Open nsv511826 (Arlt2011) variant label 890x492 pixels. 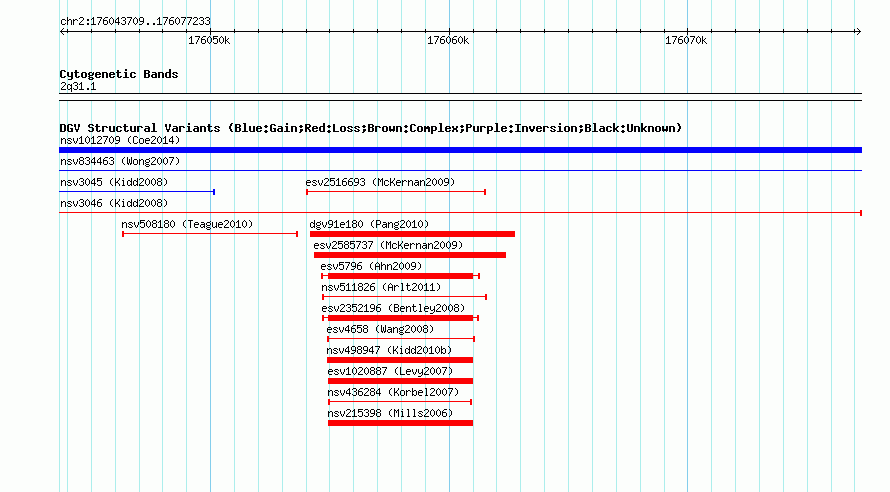click(x=381, y=287)
